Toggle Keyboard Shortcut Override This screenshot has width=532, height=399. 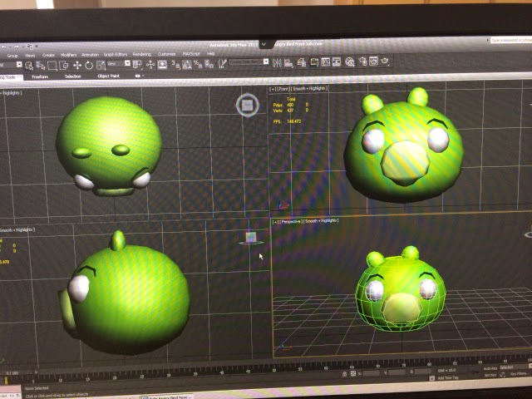[x=162, y=64]
